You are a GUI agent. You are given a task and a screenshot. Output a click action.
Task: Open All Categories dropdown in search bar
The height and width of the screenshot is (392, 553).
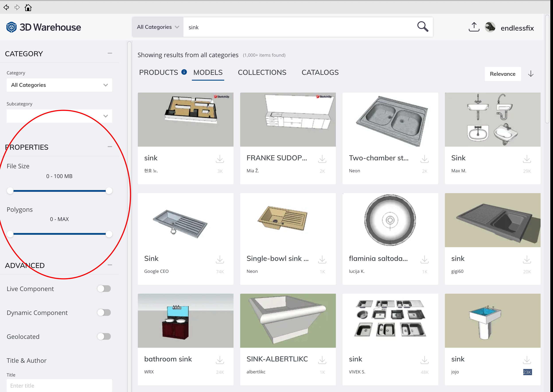click(158, 27)
